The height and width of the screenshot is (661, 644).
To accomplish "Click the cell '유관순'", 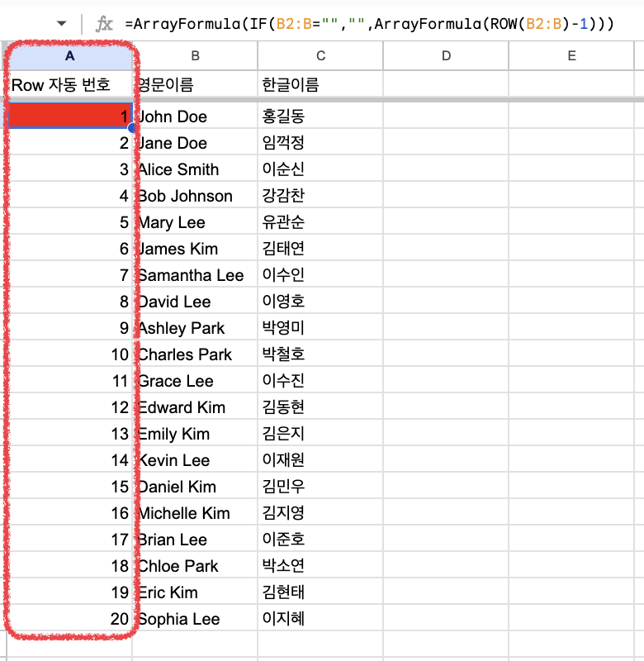I will [x=320, y=222].
